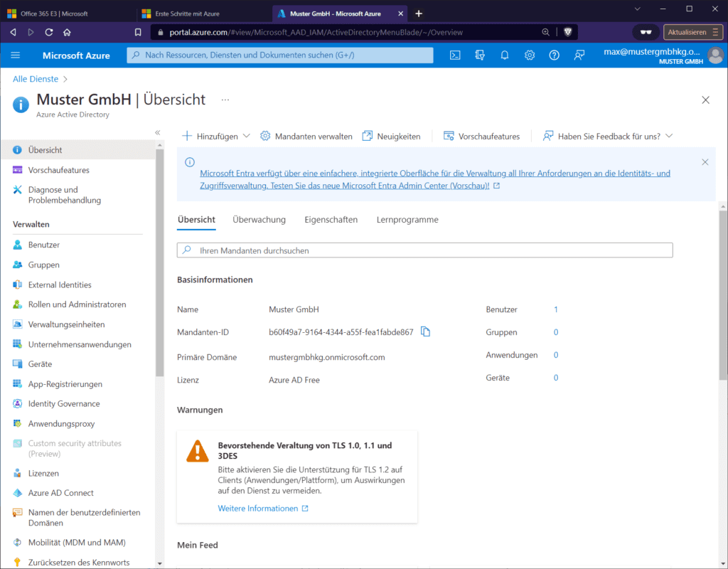Close the Muster GmbH browser tab
The height and width of the screenshot is (569, 728).
pos(401,14)
